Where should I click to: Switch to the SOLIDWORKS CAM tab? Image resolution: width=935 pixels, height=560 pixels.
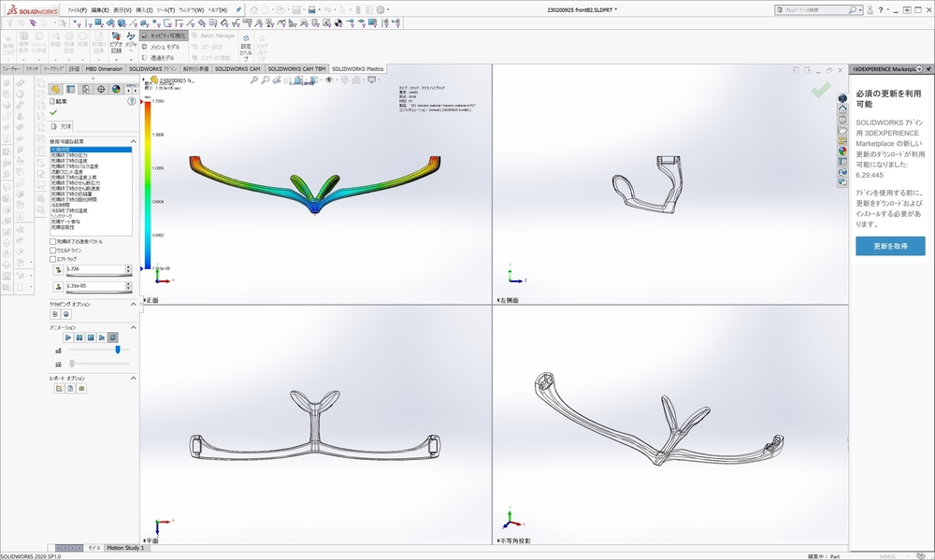pos(237,68)
